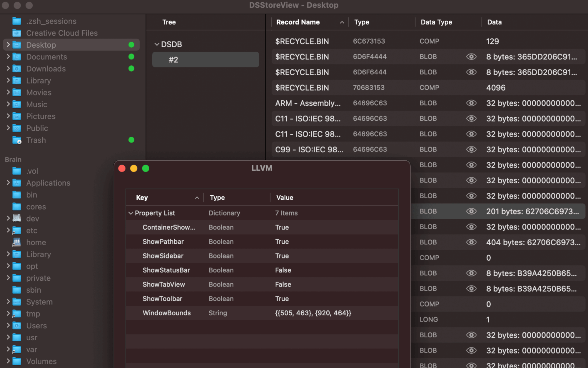Select the LONG data type row
588x368 pixels.
pyautogui.click(x=498, y=319)
